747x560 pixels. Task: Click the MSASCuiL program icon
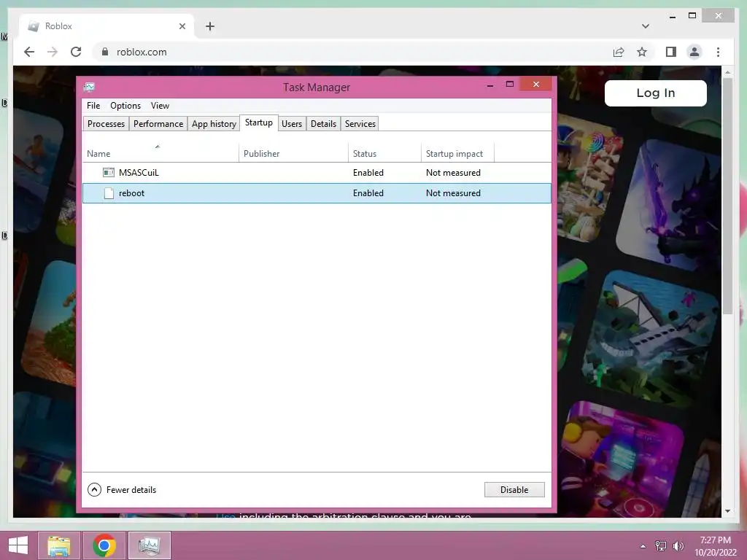click(109, 173)
